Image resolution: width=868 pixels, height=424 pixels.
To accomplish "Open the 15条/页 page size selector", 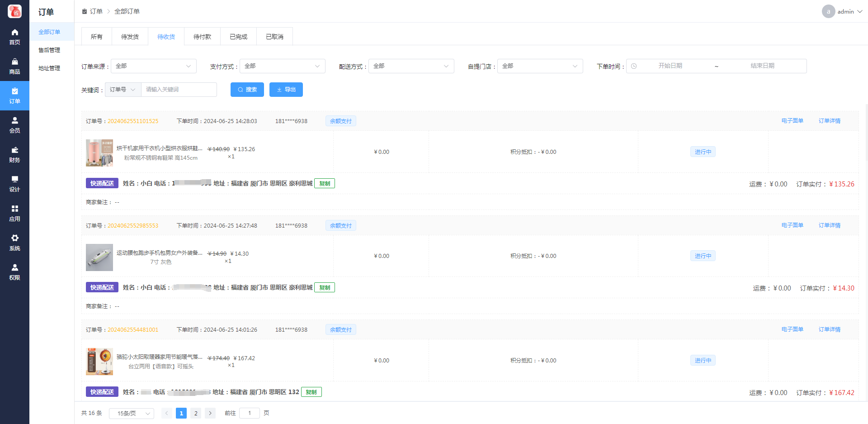I will 131,414.
